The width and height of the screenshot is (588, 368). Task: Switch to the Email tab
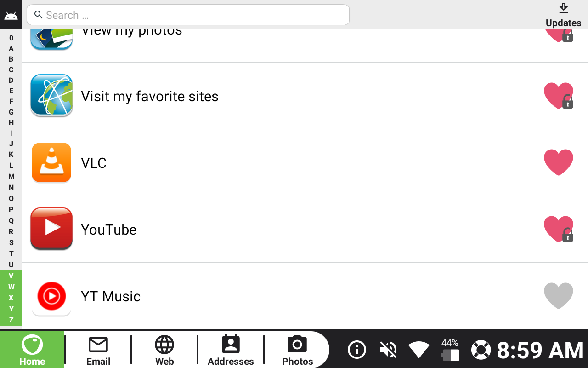point(98,351)
